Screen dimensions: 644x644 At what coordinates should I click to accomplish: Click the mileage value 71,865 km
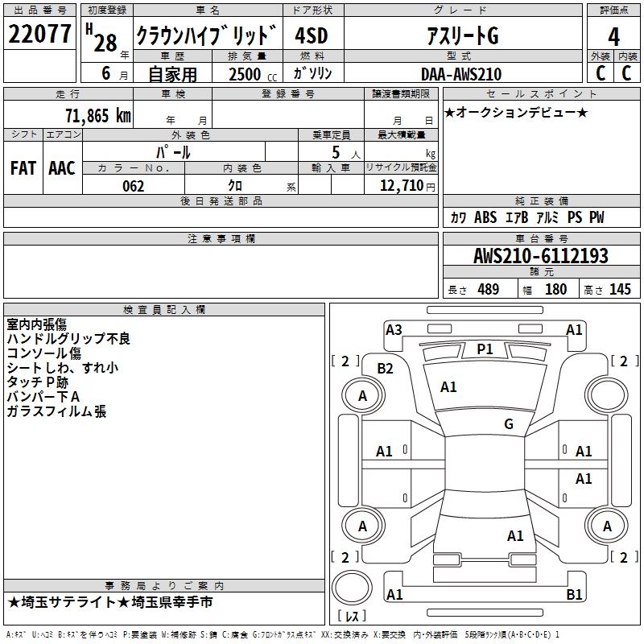click(x=94, y=115)
